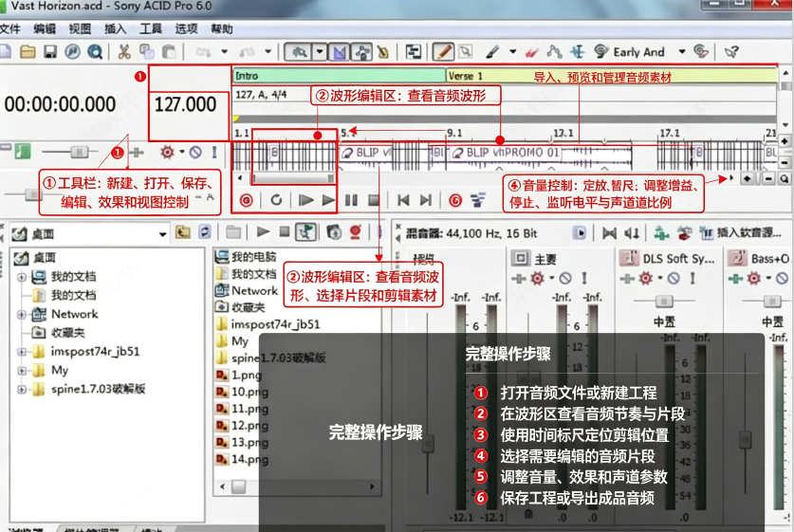This screenshot has height=532, width=794.
Task: Go up one folder level in Explorer
Action: click(183, 232)
